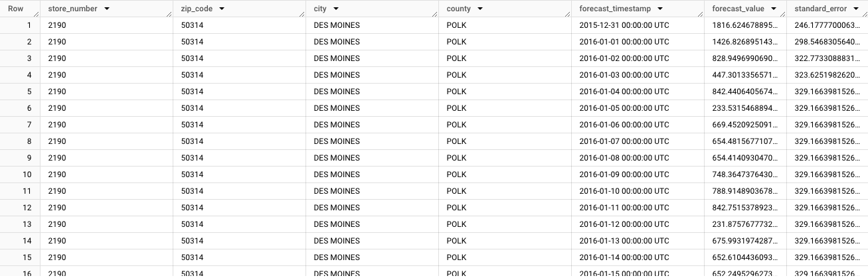Click the Row column resize handle
The height and width of the screenshot is (278, 868).
pyautogui.click(x=37, y=13)
